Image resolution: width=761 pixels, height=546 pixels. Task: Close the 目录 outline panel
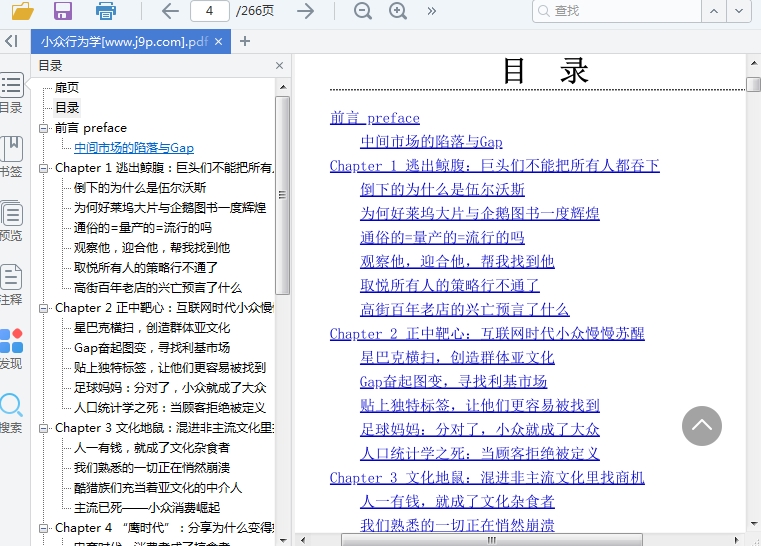pos(279,66)
